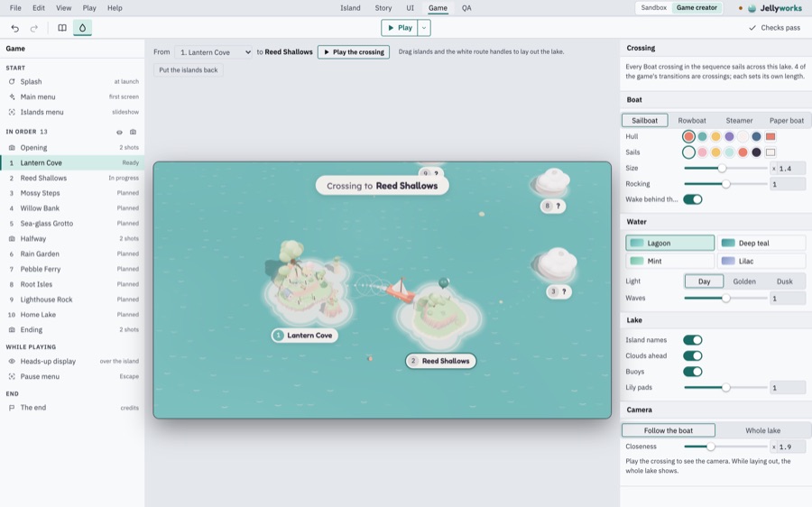Image resolution: width=812 pixels, height=507 pixels.
Task: Open the From island dropdown
Action: (214, 52)
